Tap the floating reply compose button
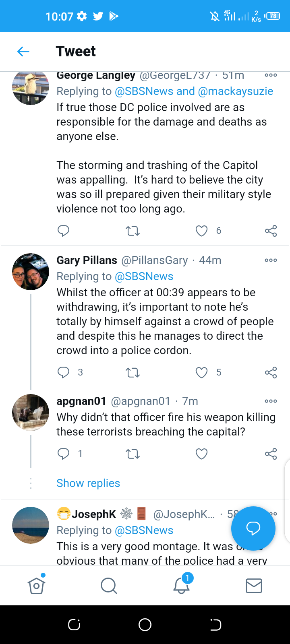290x644 pixels. point(253,528)
